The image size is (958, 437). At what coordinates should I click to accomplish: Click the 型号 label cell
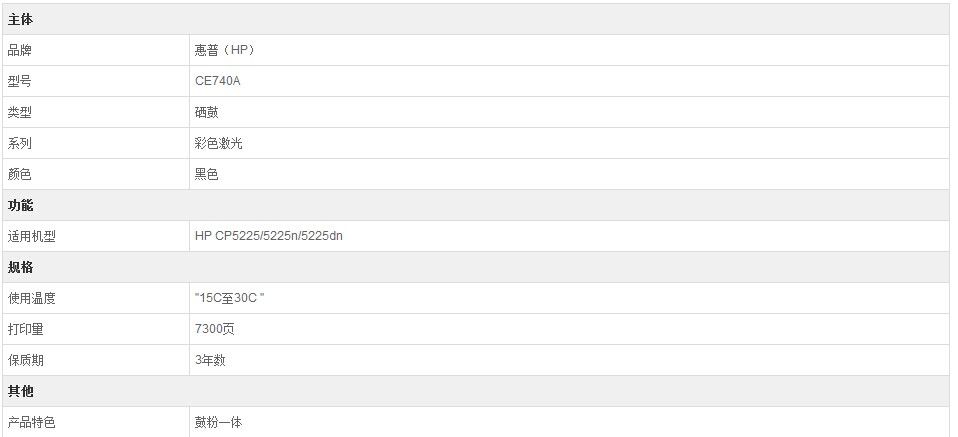click(21, 81)
